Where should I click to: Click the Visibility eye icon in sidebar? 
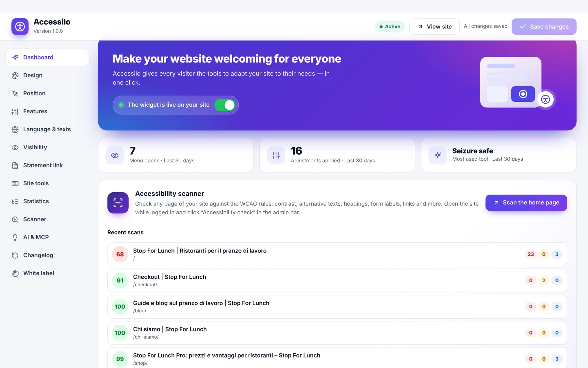(15, 148)
